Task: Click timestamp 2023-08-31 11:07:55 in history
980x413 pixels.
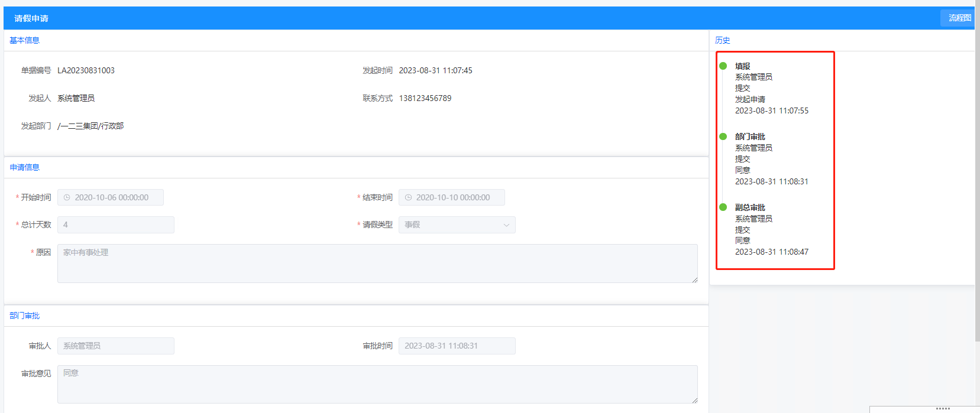Action: pyautogui.click(x=772, y=110)
